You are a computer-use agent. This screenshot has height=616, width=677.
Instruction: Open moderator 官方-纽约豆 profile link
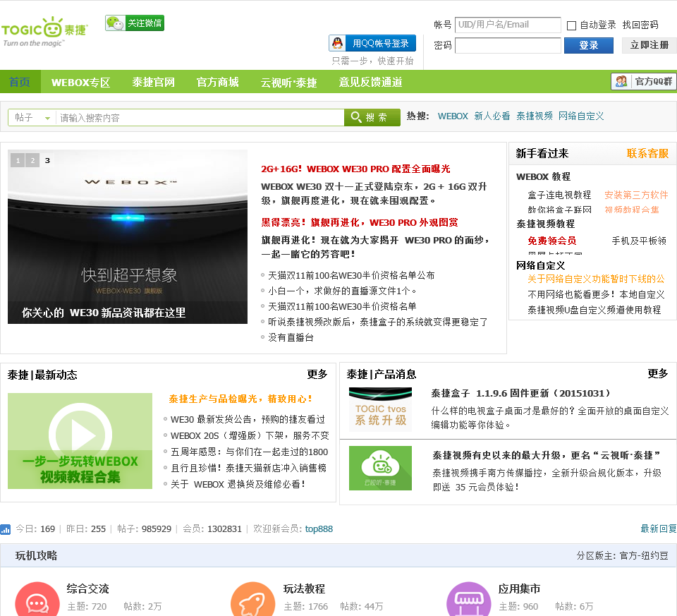pos(644,555)
